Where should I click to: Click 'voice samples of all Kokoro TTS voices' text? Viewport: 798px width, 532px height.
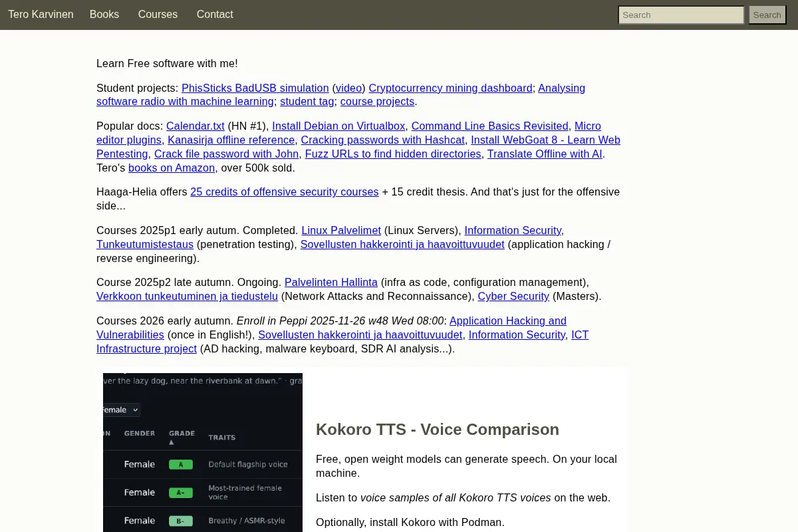tap(456, 497)
